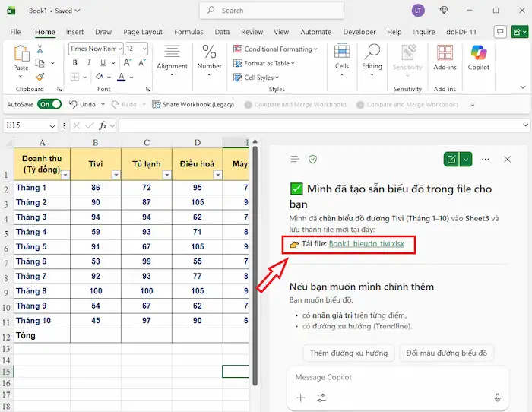Open the Comments pane icon

point(499,32)
